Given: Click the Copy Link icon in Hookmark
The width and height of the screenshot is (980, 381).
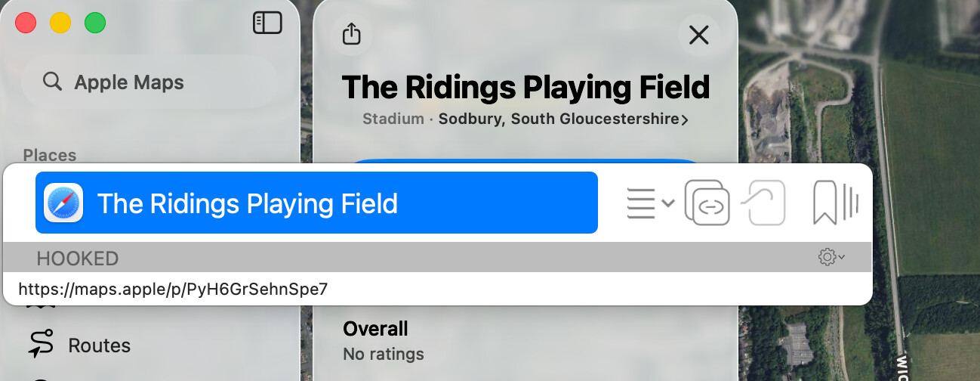Looking at the screenshot, I should click(707, 203).
